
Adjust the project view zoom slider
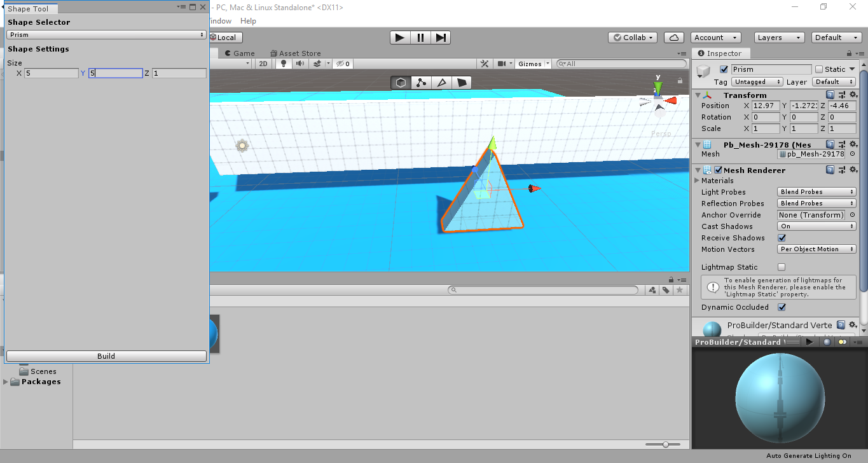point(665,445)
